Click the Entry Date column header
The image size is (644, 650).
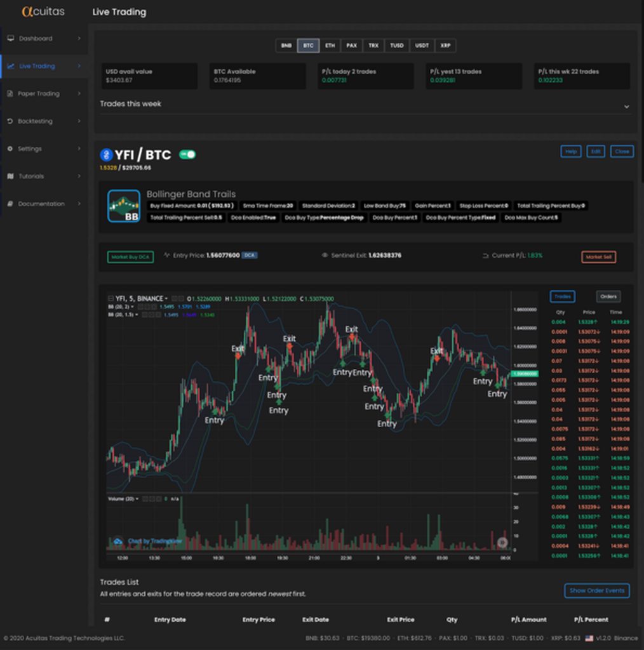click(170, 620)
